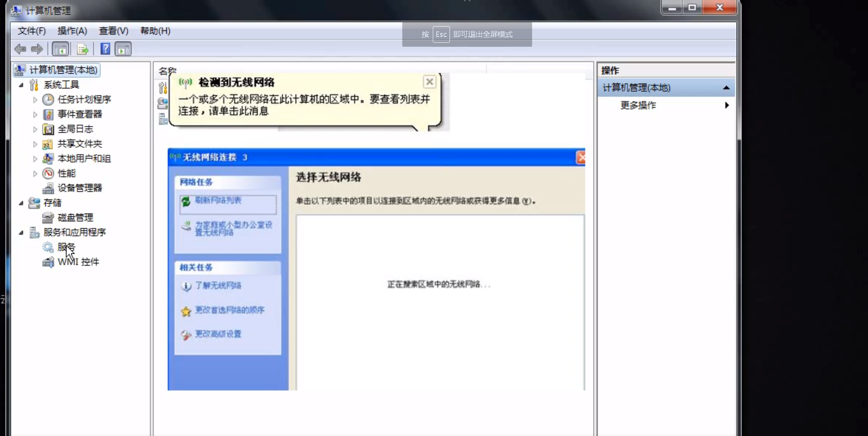Click the Export List toolbar icon
This screenshot has width=868, height=436.
83,49
